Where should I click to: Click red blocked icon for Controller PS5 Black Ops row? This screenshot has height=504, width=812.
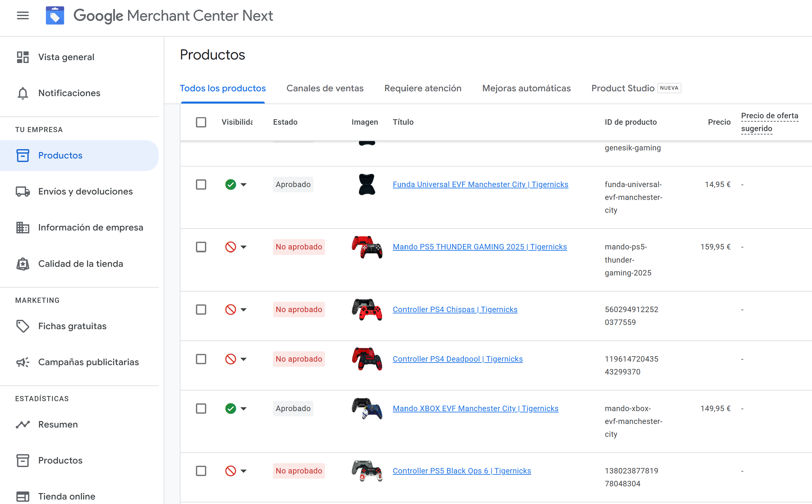point(231,471)
